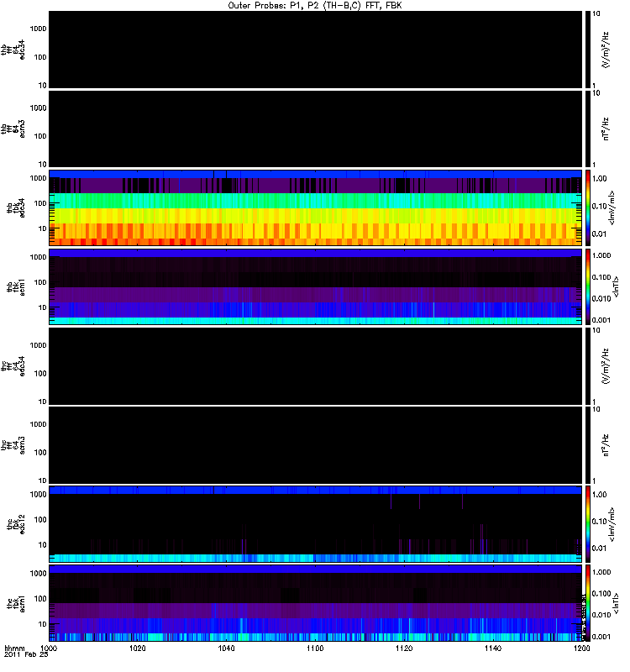Click the 'nT²/Hz' unit label of thc fff scm3
Screen dimensions: 630x672
[606, 445]
